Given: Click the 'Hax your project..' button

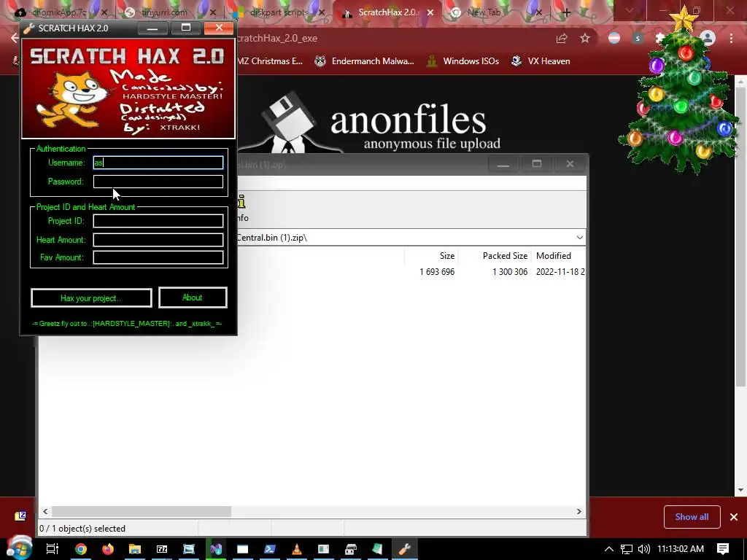Looking at the screenshot, I should click(x=91, y=298).
